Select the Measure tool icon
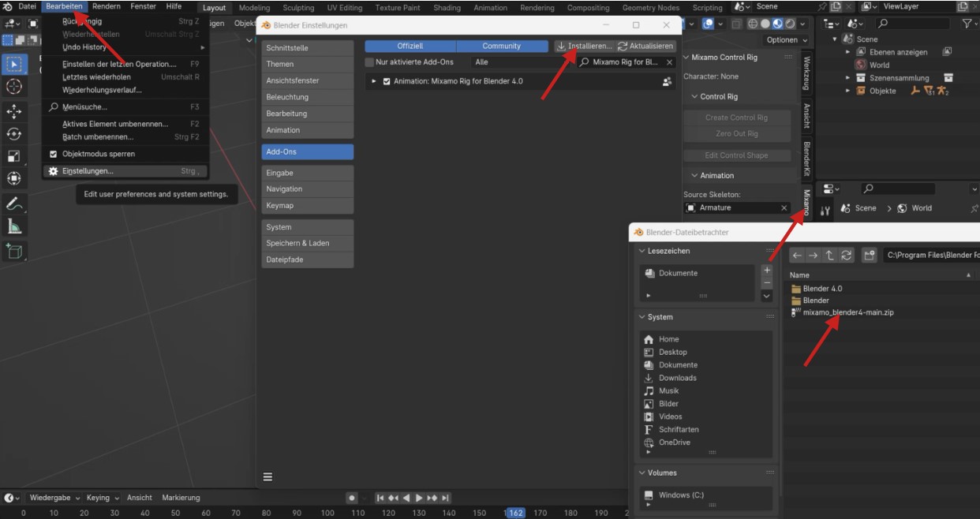Viewport: 980px width, 519px height. 14,227
